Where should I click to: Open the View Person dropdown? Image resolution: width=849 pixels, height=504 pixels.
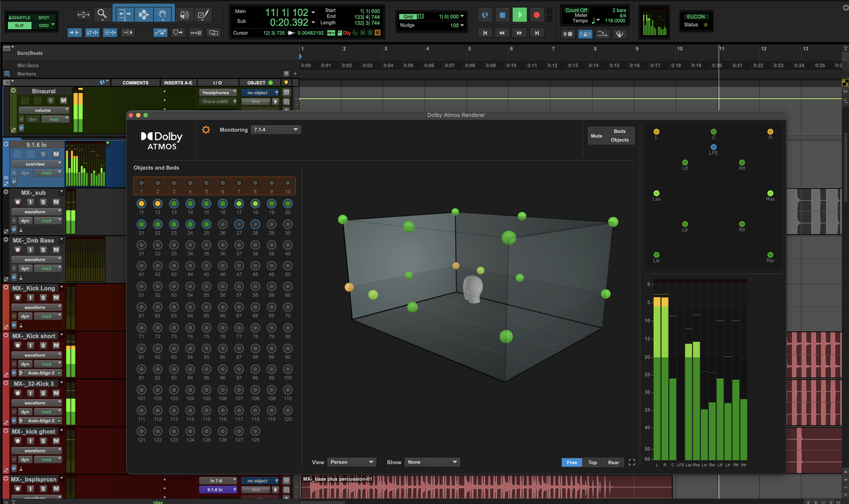tap(351, 462)
